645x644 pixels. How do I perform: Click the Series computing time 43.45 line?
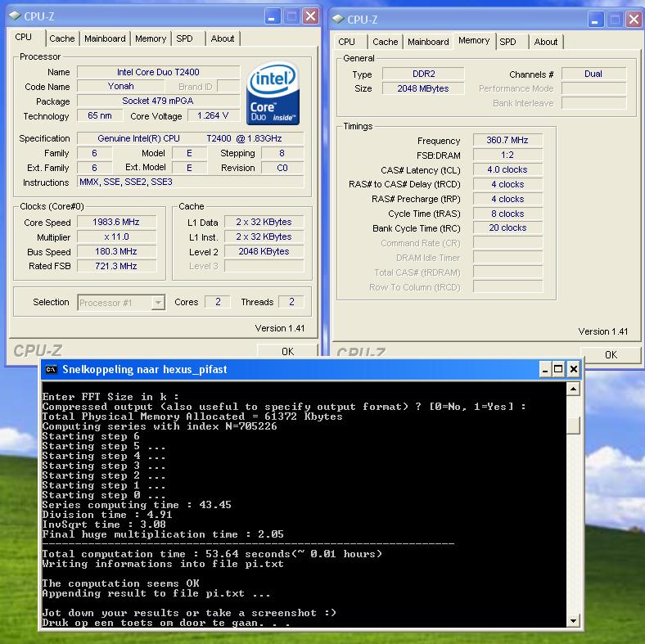(x=137, y=505)
